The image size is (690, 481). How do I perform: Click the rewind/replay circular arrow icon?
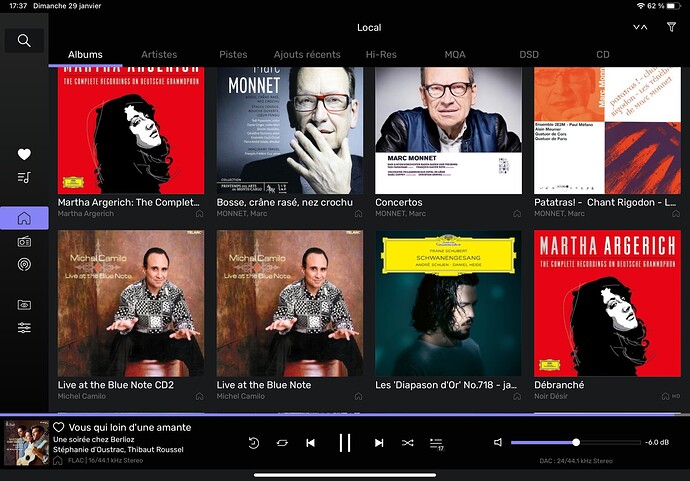click(x=253, y=443)
